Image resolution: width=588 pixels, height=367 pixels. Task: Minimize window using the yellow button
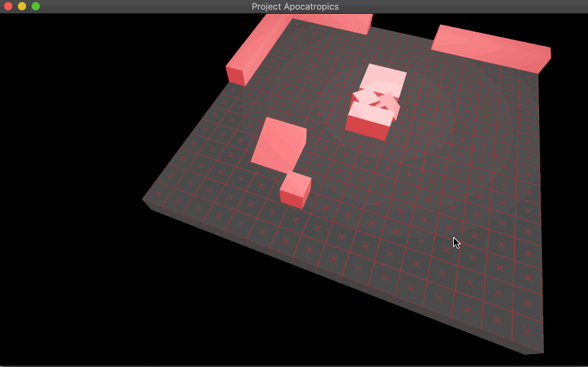click(x=22, y=6)
